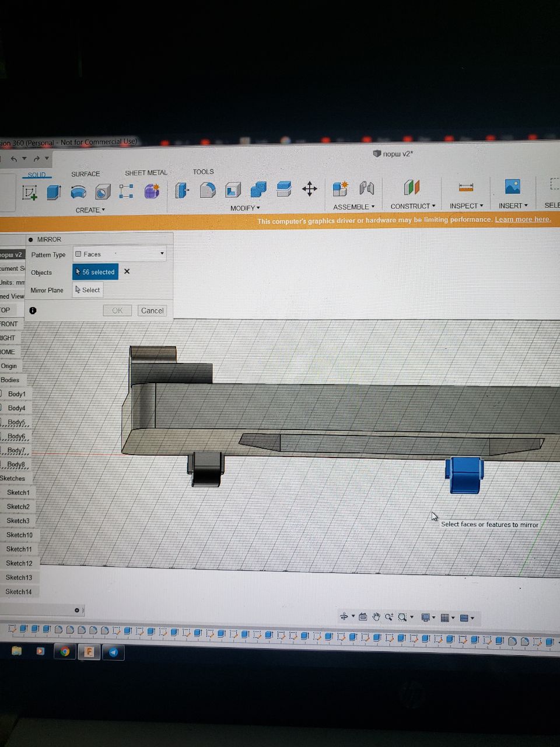Select the Look At icon
Viewport: 560px width, 747px height.
(363, 616)
